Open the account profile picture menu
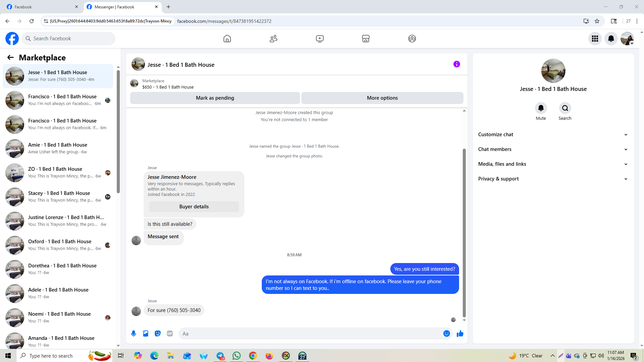644x362 pixels. 627,39
